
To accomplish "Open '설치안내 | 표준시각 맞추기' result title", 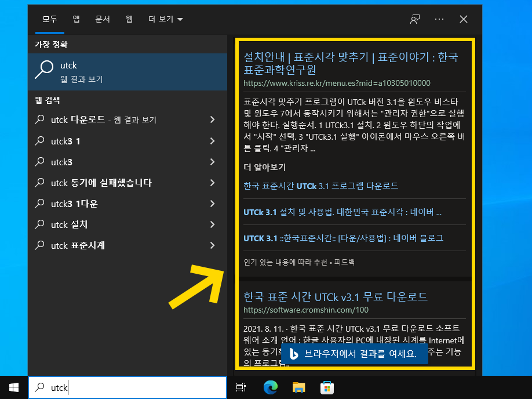I will coord(351,63).
